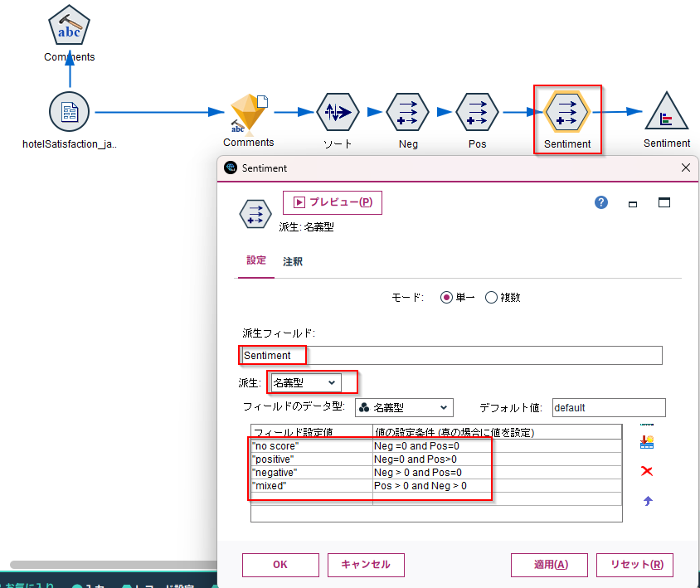The width and height of the screenshot is (700, 588).
Task: Select the Comments text mining model node at top left
Action: pyautogui.click(x=69, y=26)
